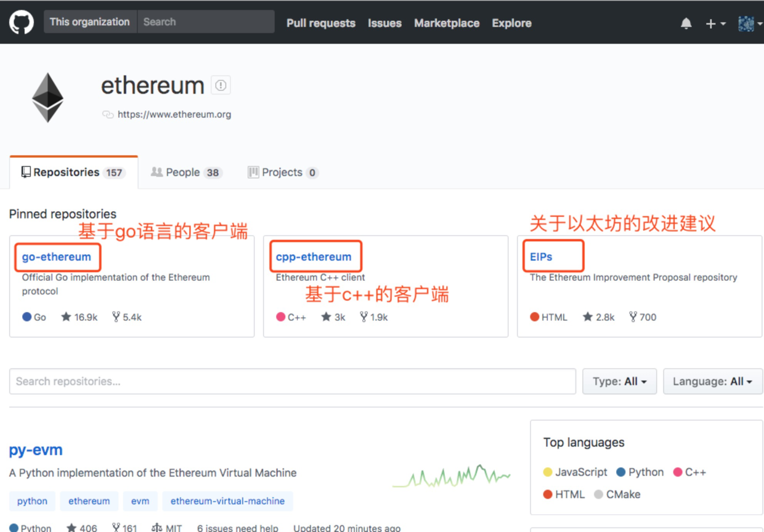Open the plus create-new menu

tap(715, 23)
